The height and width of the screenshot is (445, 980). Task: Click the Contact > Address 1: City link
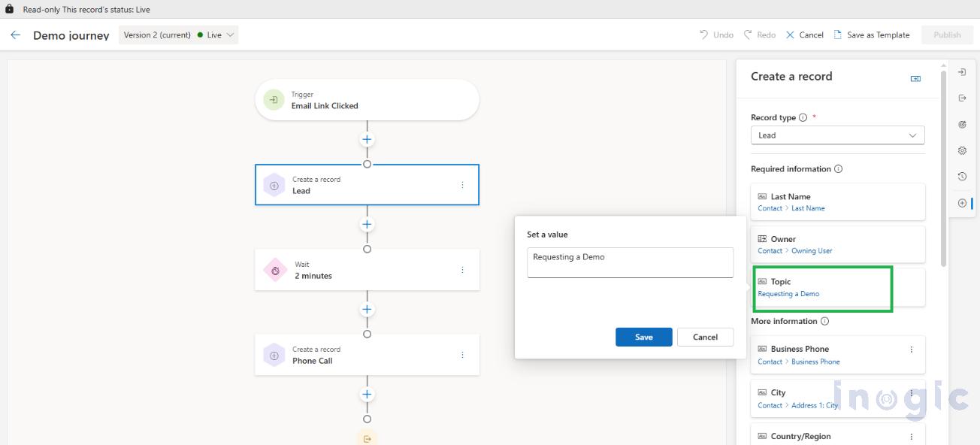pos(797,405)
